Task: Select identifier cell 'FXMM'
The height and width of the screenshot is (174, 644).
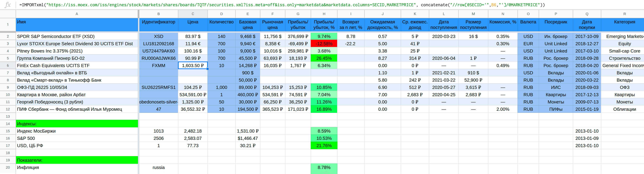Action: pos(158,66)
